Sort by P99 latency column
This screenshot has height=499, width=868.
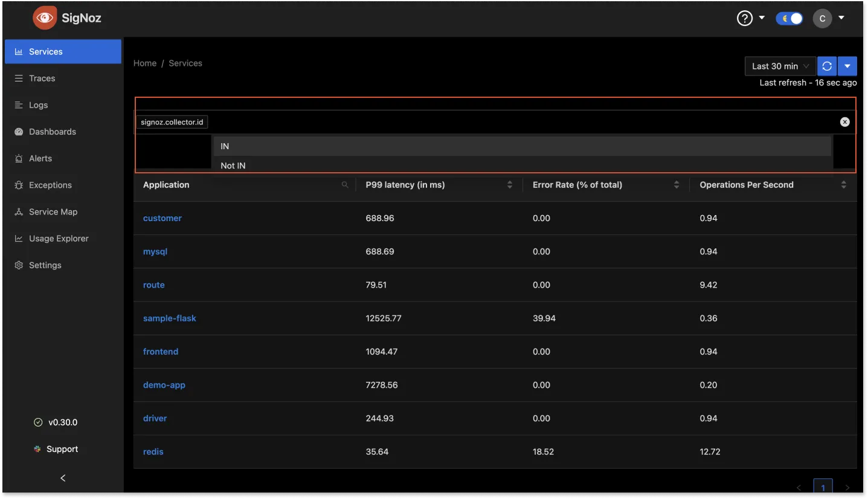tap(510, 185)
